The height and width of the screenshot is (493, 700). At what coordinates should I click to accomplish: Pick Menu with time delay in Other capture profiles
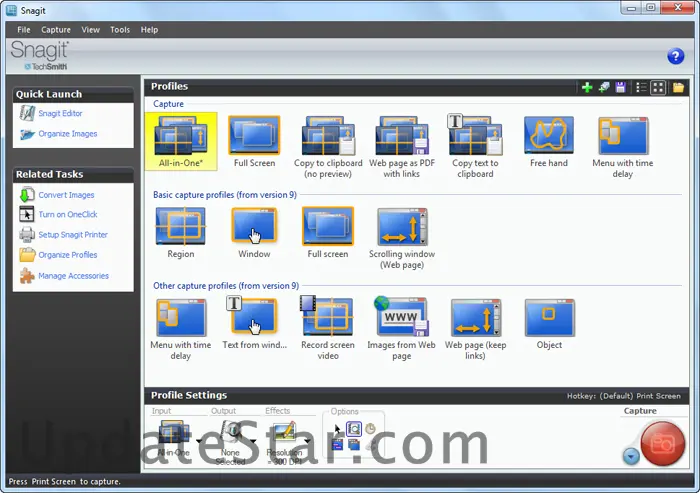coord(180,329)
